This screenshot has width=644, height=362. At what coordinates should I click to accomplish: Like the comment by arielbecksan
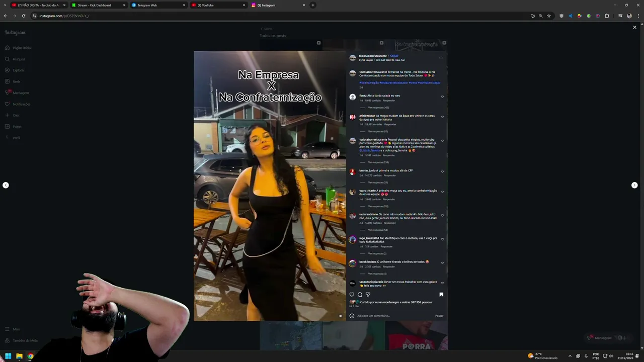point(442,117)
